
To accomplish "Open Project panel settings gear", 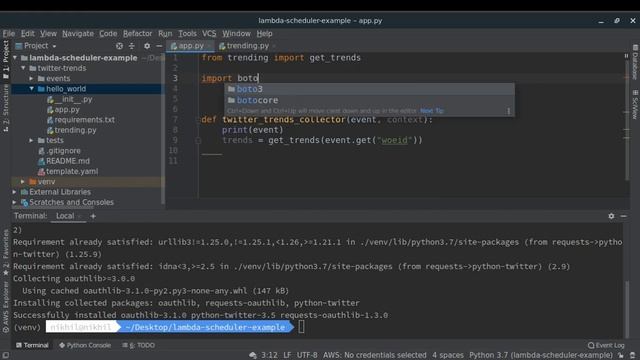I will click(x=147, y=46).
